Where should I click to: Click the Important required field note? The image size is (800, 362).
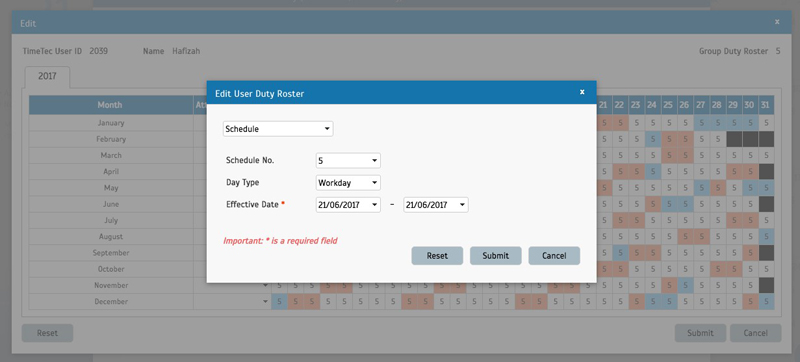[280, 241]
